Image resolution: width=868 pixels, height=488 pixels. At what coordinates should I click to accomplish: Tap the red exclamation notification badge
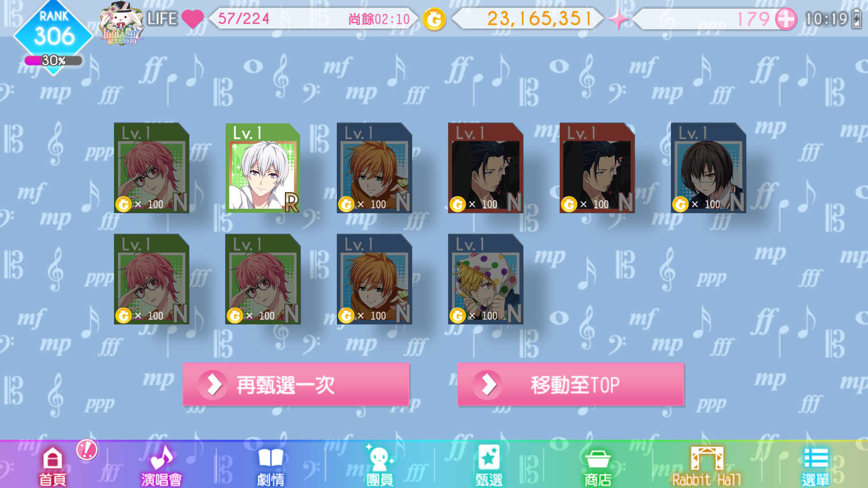coord(87,450)
